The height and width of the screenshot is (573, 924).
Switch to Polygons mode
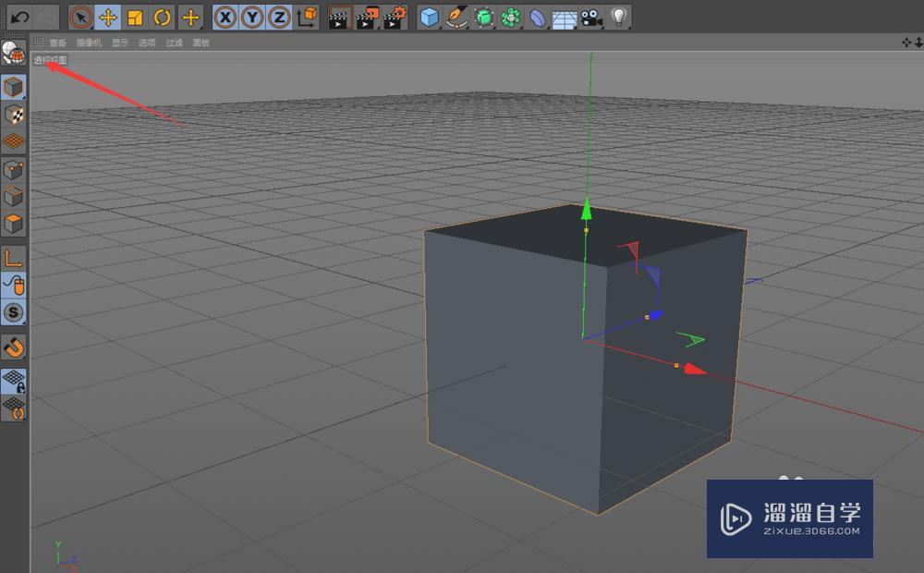coord(14,224)
